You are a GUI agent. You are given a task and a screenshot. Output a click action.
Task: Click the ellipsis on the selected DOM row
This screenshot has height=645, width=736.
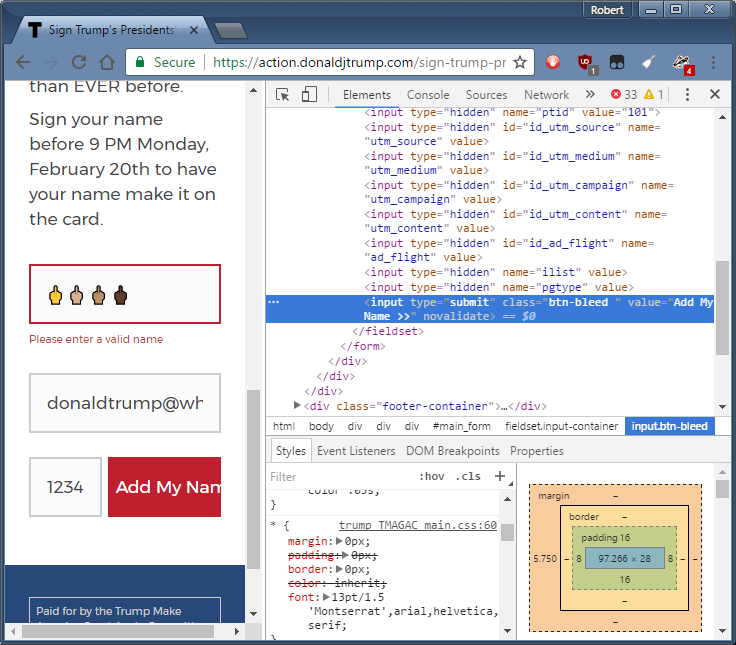coord(274,302)
